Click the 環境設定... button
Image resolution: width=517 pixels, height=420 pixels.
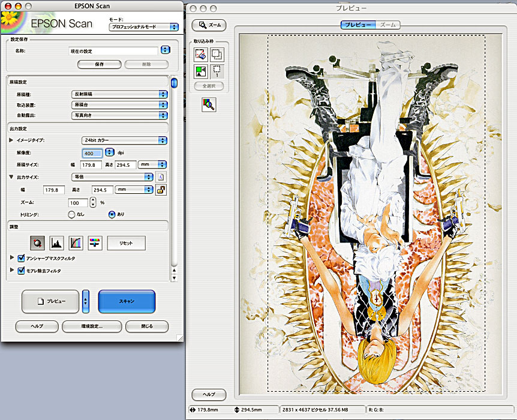92,326
